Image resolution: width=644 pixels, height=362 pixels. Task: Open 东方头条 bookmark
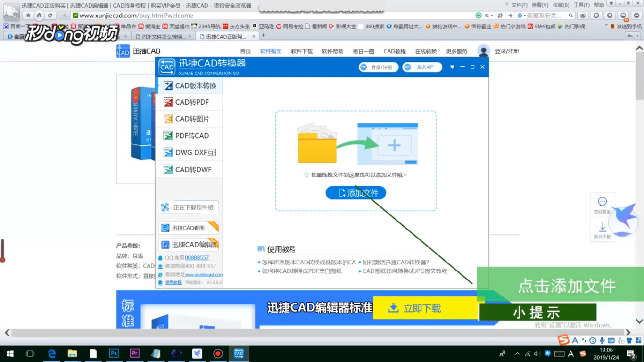tap(237, 26)
